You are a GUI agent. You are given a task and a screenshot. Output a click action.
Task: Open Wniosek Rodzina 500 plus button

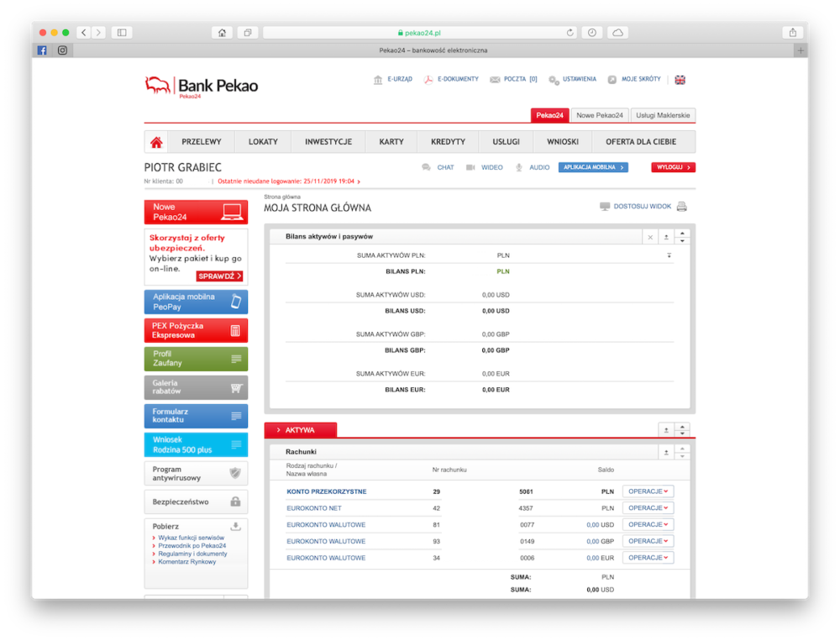point(196,445)
